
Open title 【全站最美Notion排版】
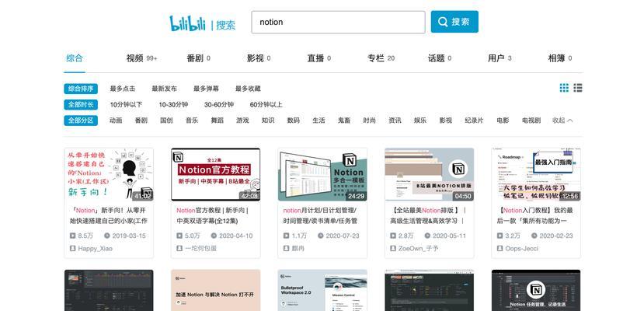[428, 215]
